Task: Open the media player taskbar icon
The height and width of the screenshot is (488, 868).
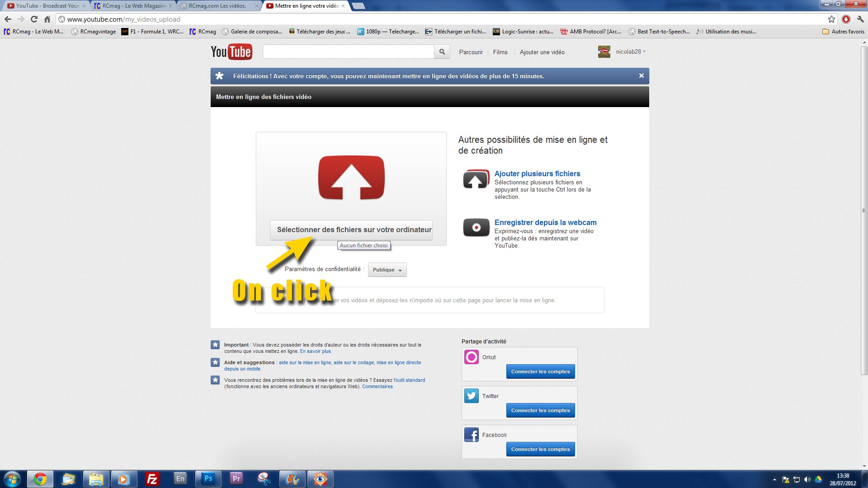Action: click(124, 479)
